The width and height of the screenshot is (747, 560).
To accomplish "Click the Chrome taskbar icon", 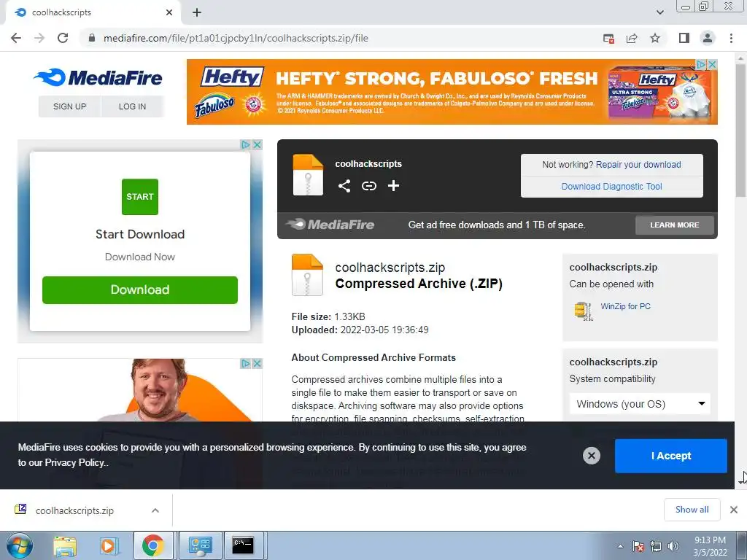I will [153, 545].
